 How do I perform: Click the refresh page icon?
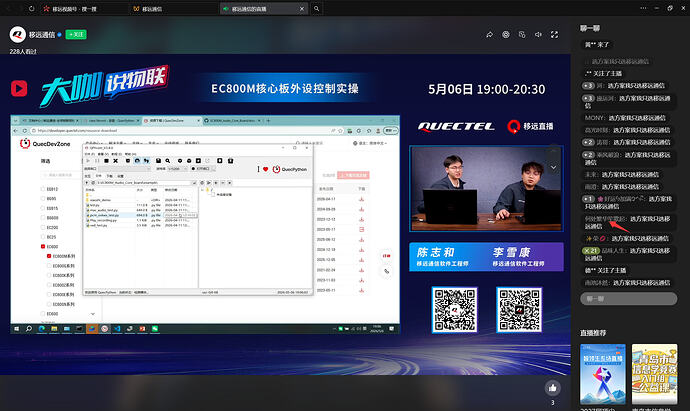click(32, 8)
